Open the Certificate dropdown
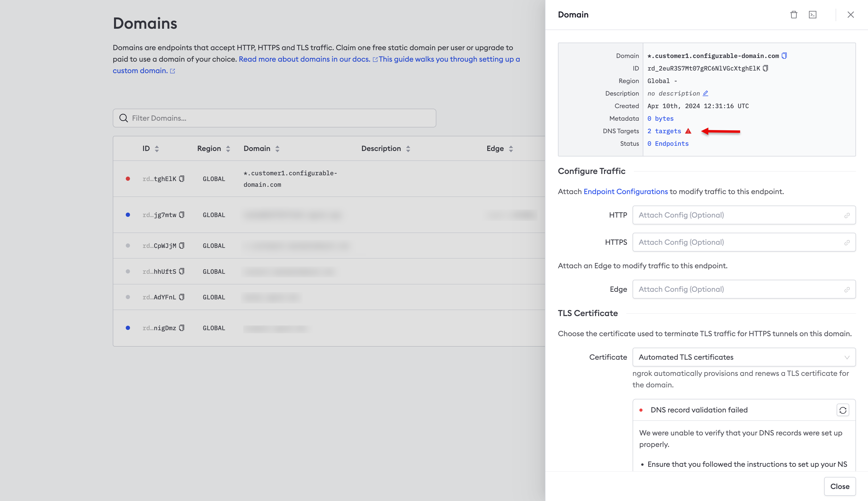 click(744, 357)
